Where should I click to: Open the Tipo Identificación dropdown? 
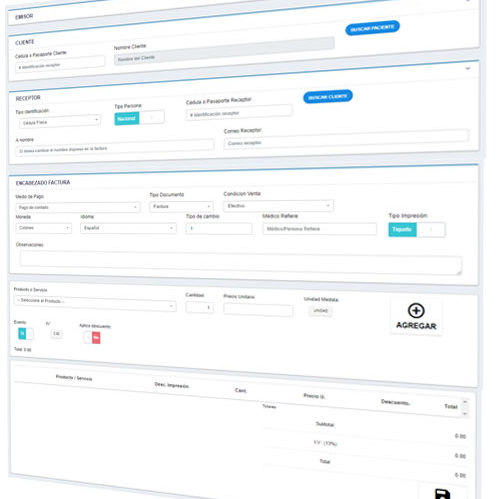tap(60, 121)
